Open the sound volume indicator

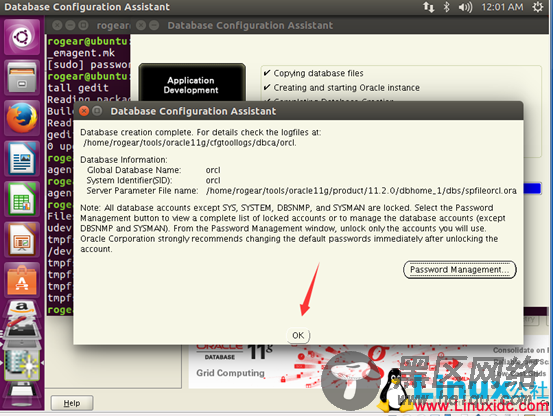tap(465, 7)
